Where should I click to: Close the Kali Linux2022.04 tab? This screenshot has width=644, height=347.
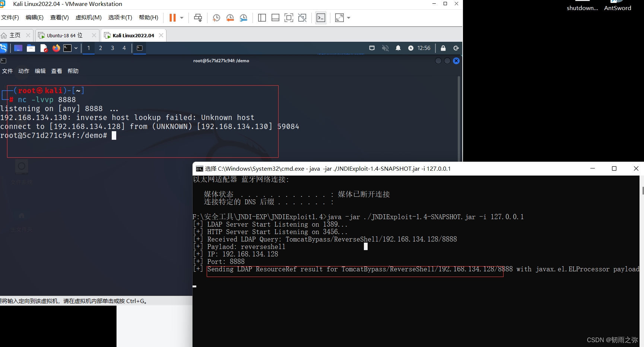click(161, 35)
